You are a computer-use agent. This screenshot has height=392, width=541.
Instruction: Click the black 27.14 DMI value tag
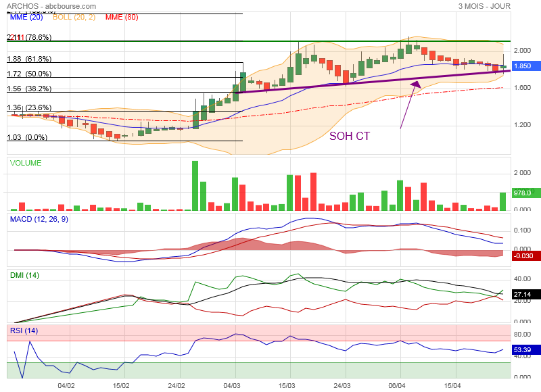526,294
